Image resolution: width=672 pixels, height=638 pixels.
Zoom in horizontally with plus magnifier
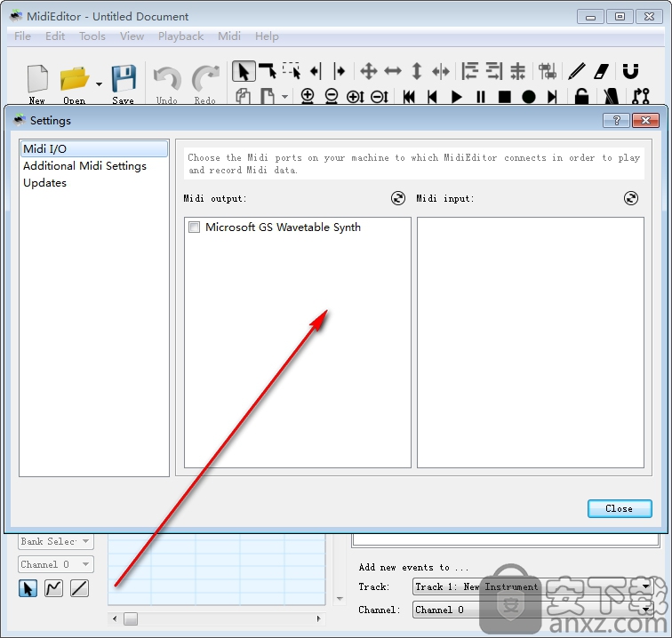click(x=308, y=96)
